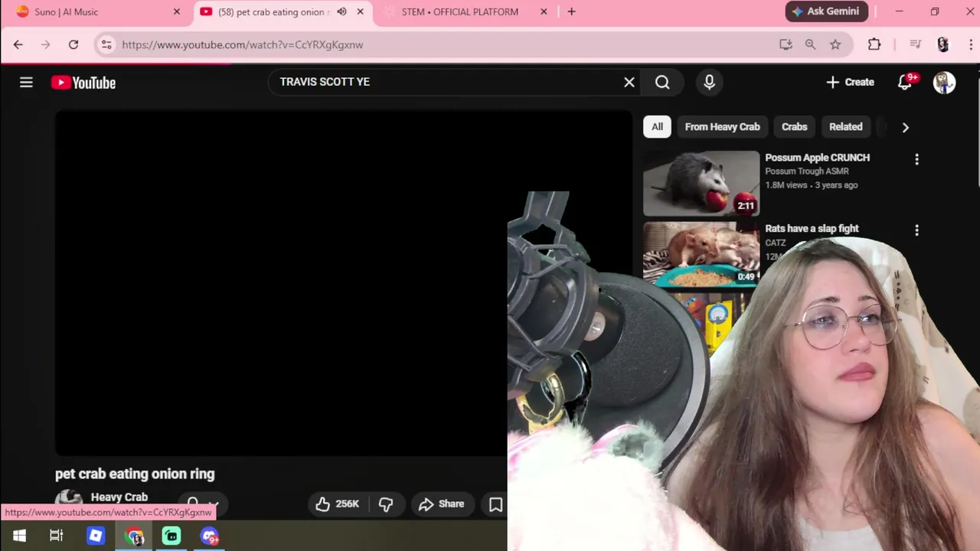Open the Heavy Crab channel name

click(x=119, y=497)
